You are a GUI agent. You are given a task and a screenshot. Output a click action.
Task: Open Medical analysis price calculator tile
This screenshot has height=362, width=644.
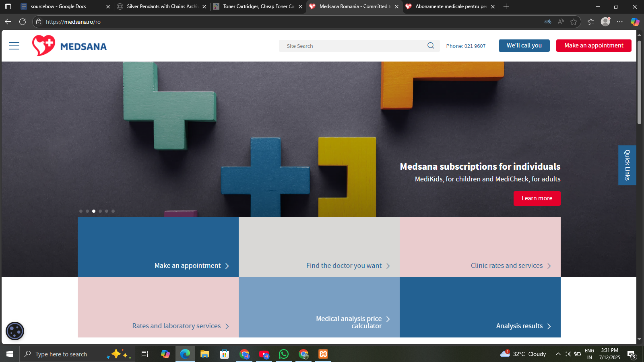319,307
